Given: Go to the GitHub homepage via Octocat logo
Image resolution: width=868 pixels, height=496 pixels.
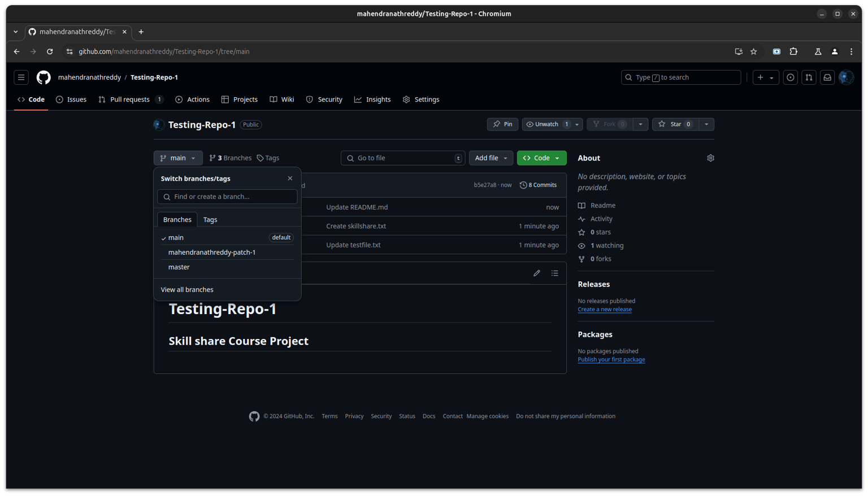Looking at the screenshot, I should pyautogui.click(x=44, y=77).
